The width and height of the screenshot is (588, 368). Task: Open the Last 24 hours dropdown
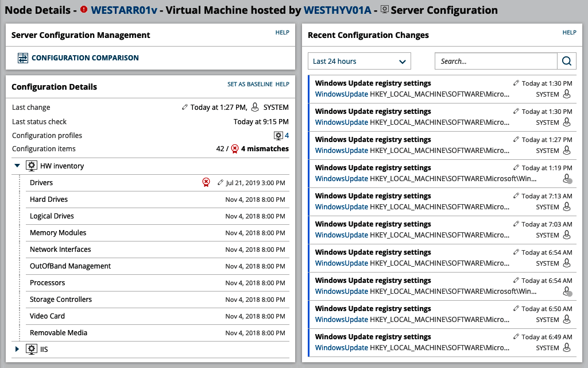click(359, 61)
